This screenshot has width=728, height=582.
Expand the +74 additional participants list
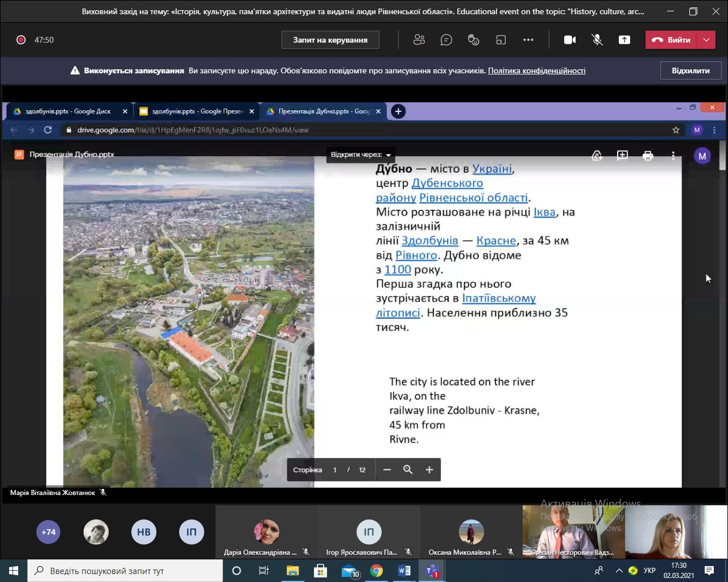(x=48, y=532)
